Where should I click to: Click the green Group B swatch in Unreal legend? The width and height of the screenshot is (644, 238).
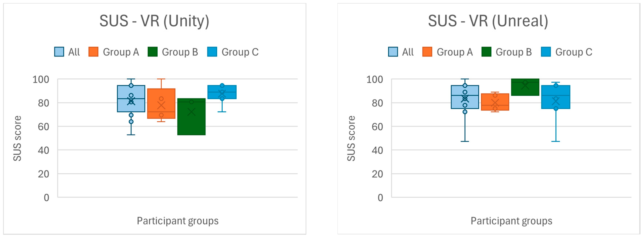click(486, 52)
